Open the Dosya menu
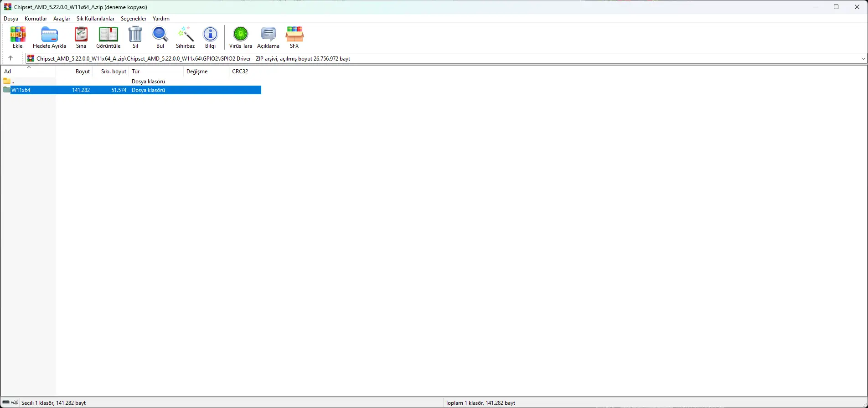868x408 pixels. (11, 19)
